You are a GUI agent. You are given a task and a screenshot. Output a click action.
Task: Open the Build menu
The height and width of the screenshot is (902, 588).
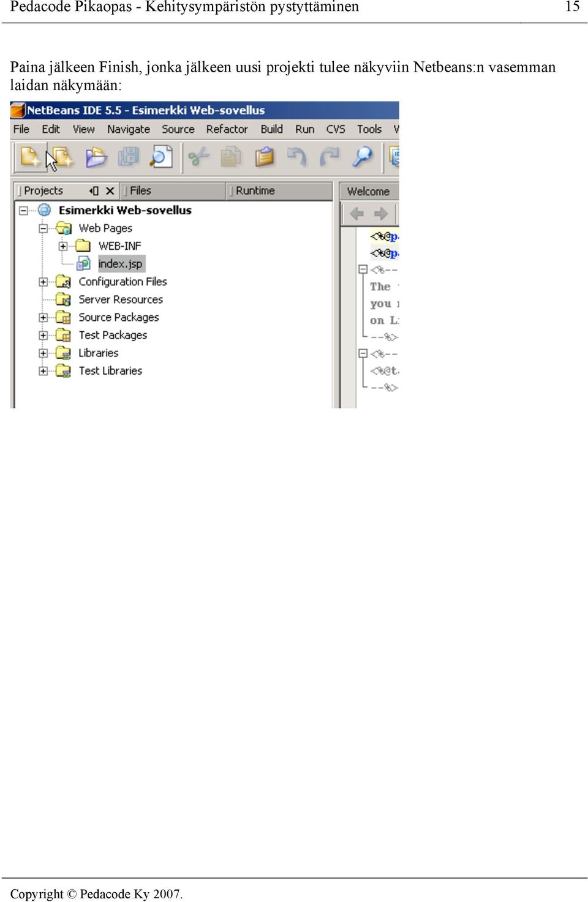click(x=272, y=129)
